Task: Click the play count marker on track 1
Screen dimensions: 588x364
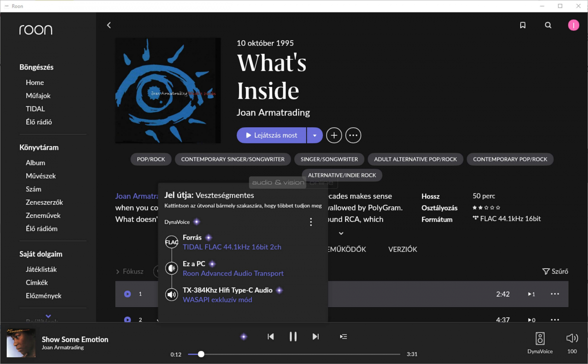Action: (532, 294)
